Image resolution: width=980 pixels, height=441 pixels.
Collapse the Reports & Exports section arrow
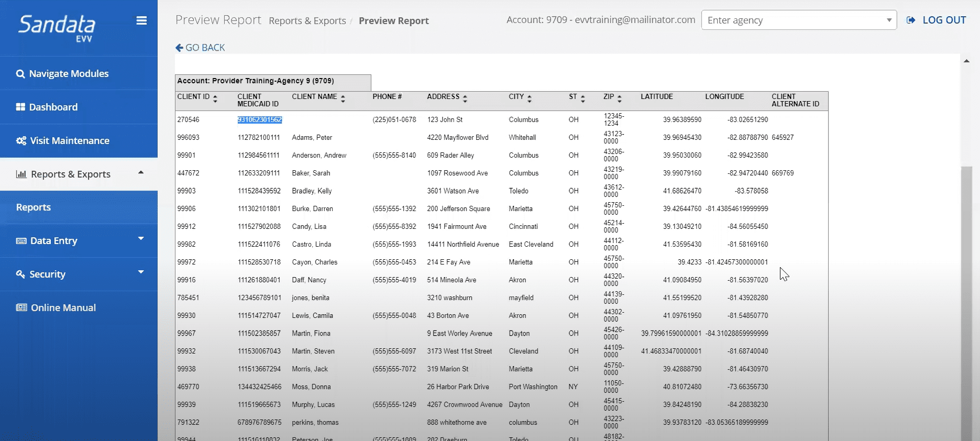(141, 173)
